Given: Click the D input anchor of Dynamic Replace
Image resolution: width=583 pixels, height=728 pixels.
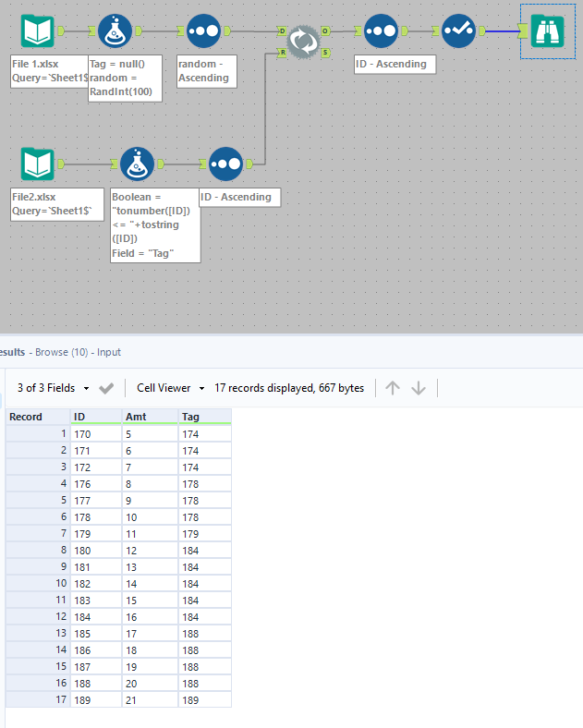Looking at the screenshot, I should pyautogui.click(x=282, y=31).
